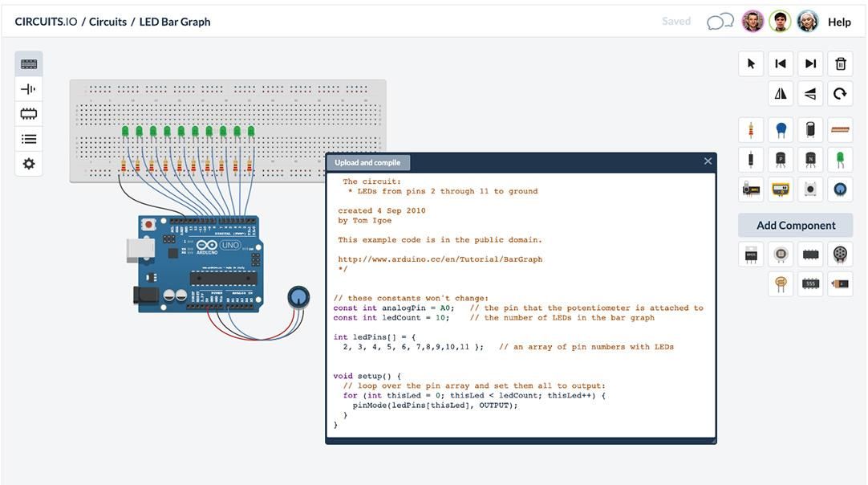Viewport: 868px width, 485px height.
Task: Open the parts list panel
Action: [x=28, y=138]
